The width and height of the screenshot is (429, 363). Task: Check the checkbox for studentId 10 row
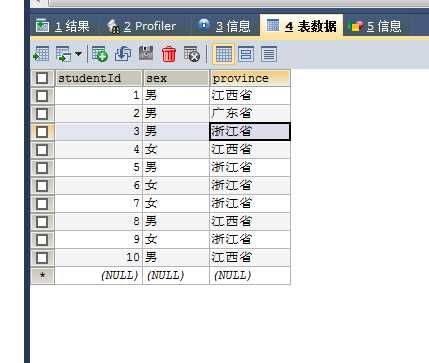click(42, 258)
